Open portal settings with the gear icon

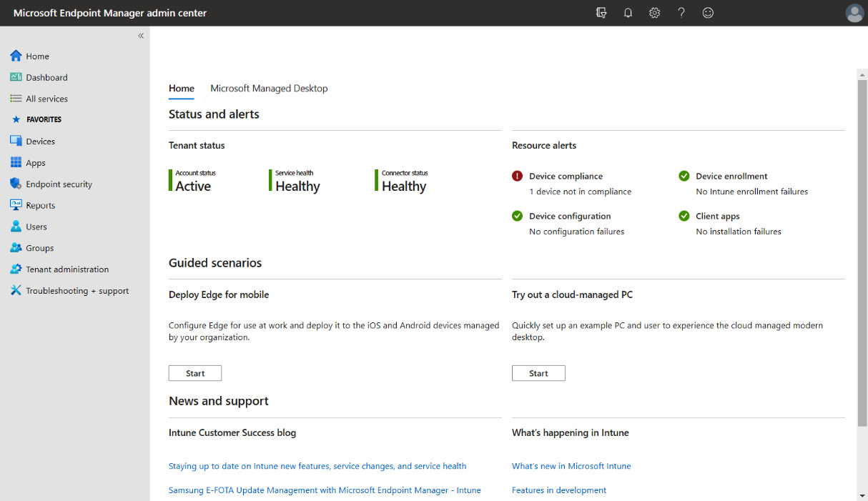654,13
